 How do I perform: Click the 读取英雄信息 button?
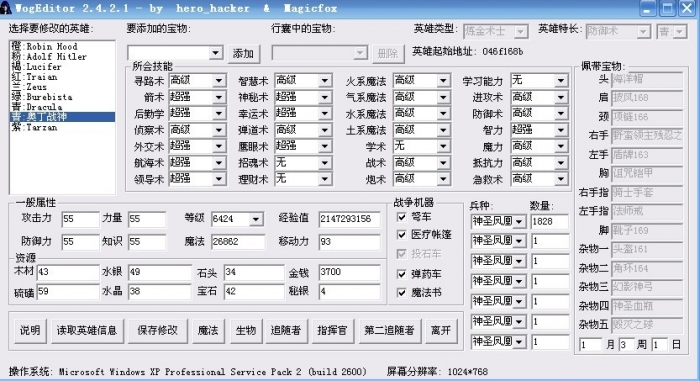(x=87, y=331)
